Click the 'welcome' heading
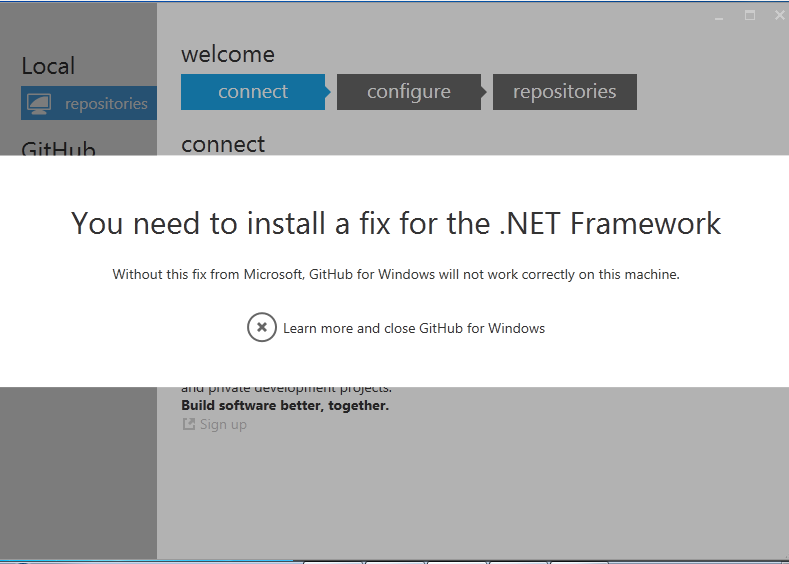 click(x=228, y=54)
